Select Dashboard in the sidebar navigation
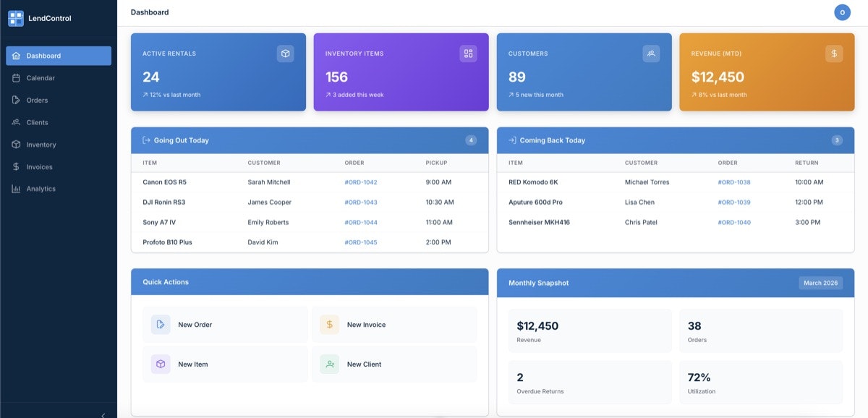 [43, 55]
